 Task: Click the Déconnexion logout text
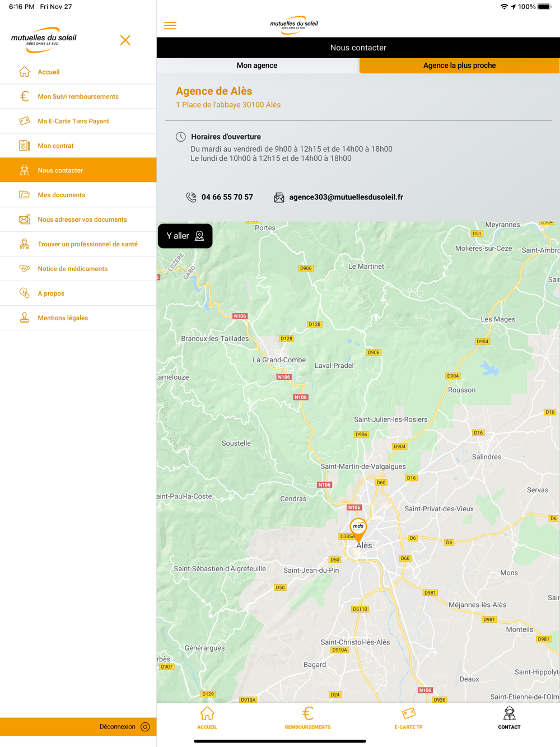tap(118, 727)
